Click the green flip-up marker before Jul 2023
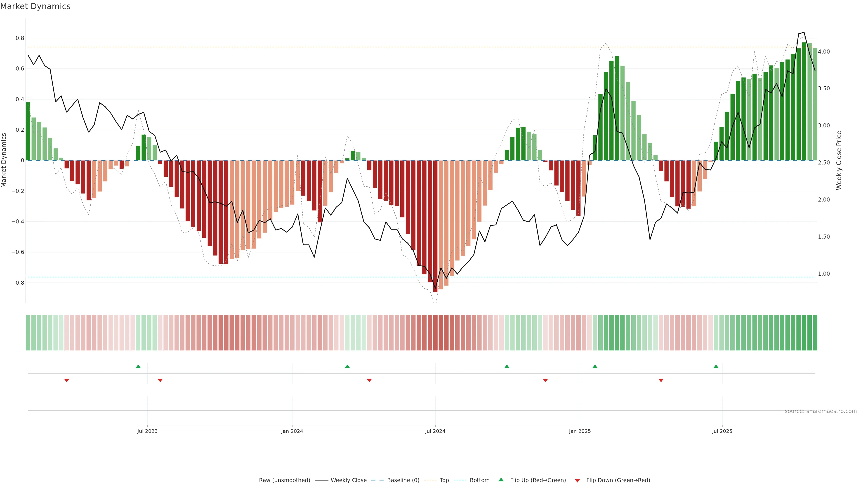This screenshot has height=488, width=868. (x=138, y=366)
